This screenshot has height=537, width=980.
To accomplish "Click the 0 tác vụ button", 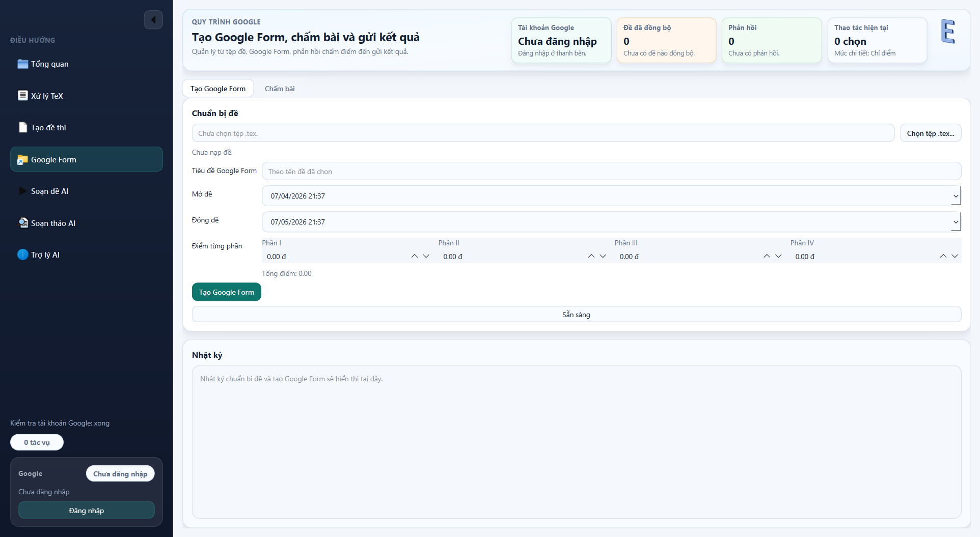I will (37, 442).
